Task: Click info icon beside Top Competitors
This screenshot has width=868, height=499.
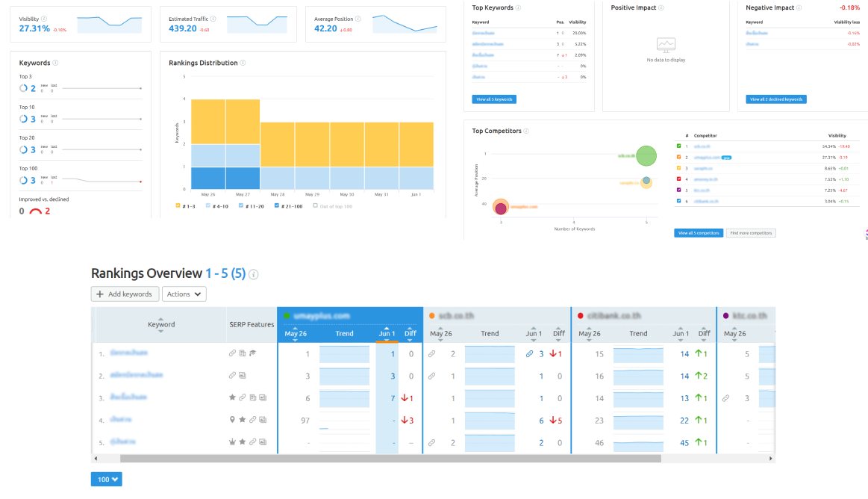Action: coord(528,131)
